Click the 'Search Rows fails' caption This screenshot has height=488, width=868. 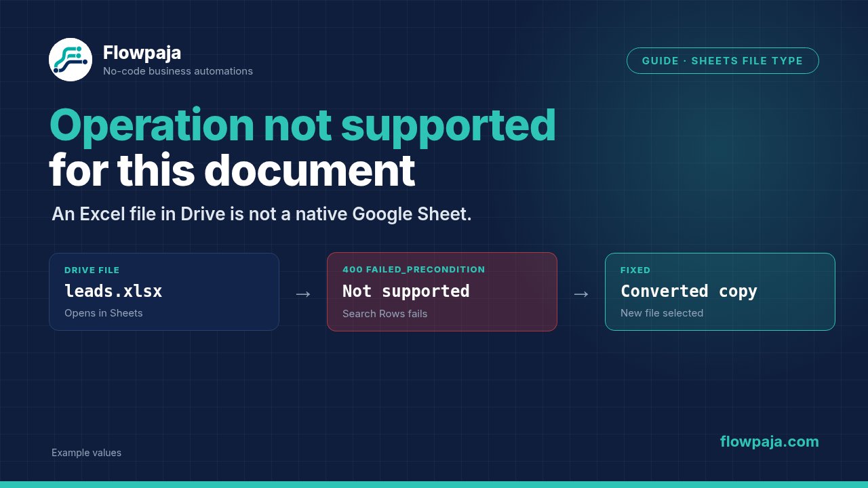(385, 314)
